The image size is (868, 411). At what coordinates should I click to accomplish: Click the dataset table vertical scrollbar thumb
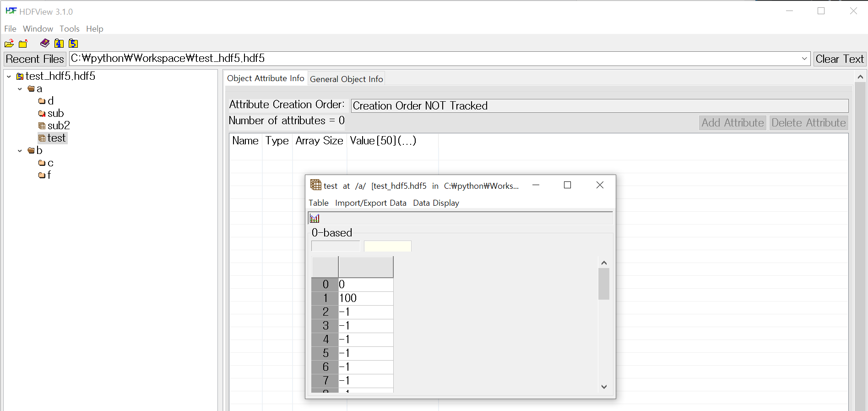pos(604,284)
